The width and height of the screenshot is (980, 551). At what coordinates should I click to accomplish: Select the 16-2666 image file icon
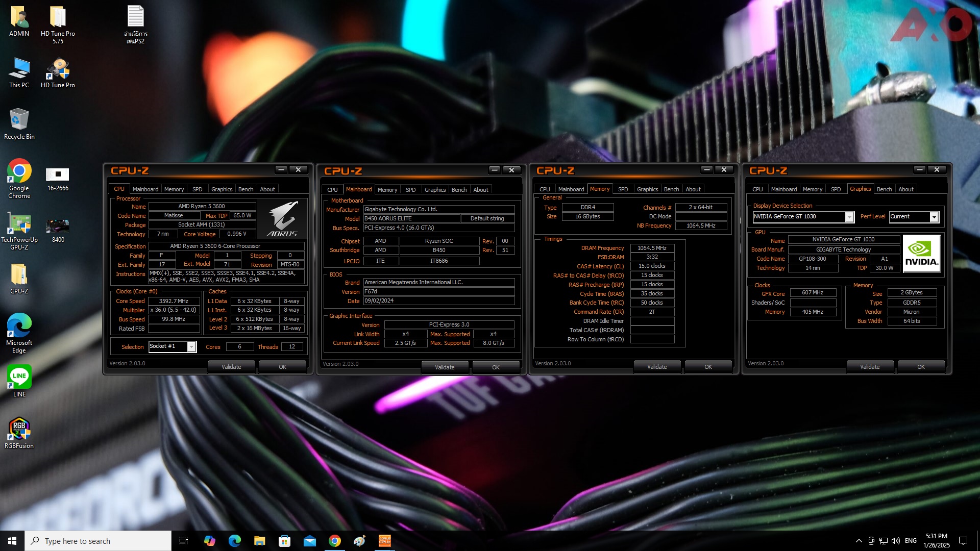(x=58, y=179)
